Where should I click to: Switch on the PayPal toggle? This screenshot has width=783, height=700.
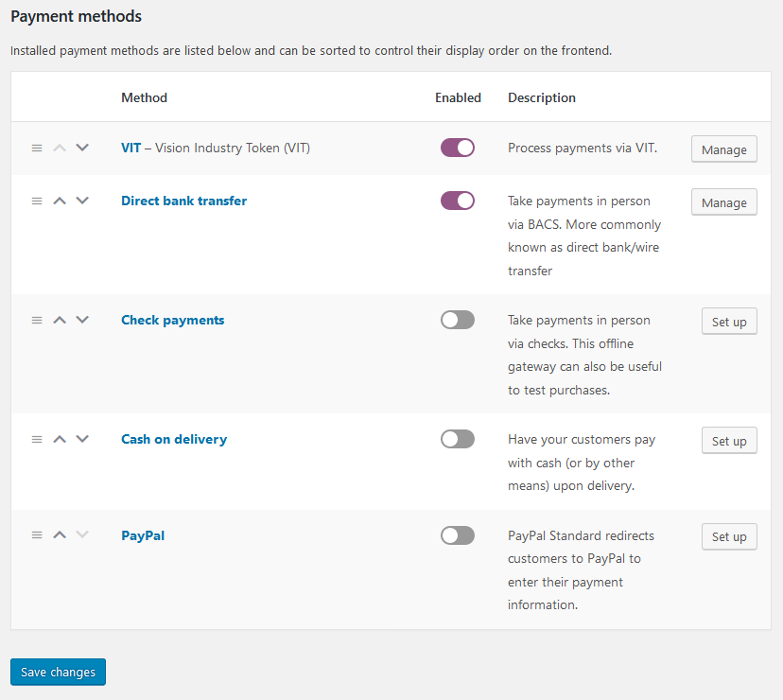point(458,535)
